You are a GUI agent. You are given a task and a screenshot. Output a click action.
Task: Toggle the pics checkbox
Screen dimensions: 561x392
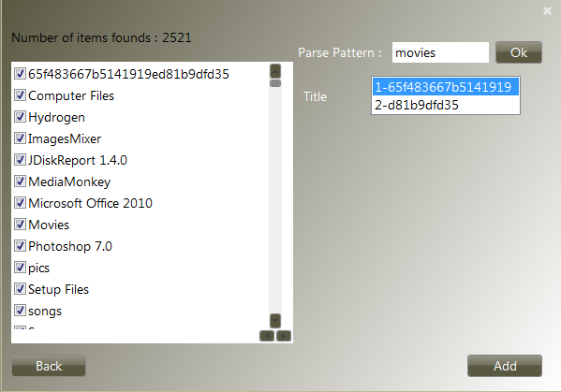tap(20, 268)
